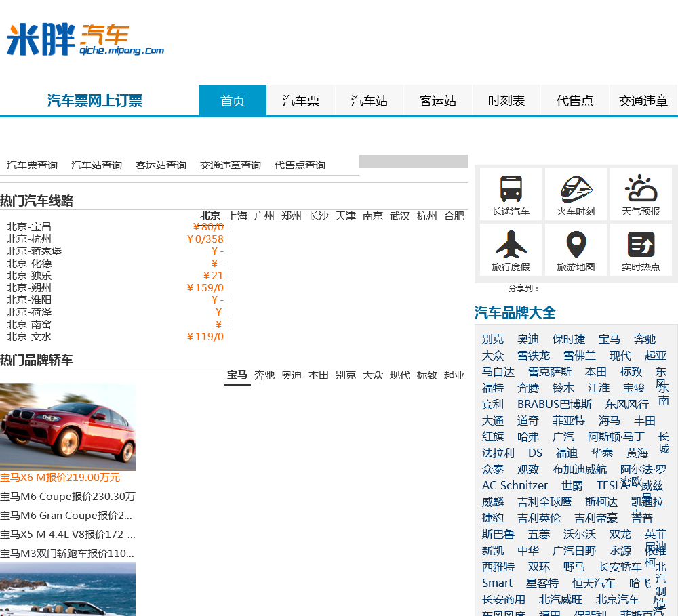
Task: Open the 菲亚特 brand link
Action: (x=569, y=421)
